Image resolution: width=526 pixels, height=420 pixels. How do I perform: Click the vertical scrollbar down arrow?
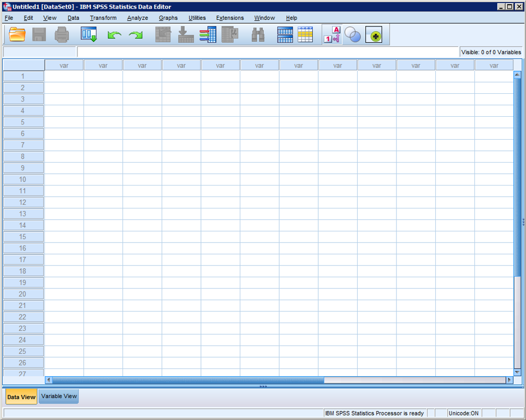518,373
